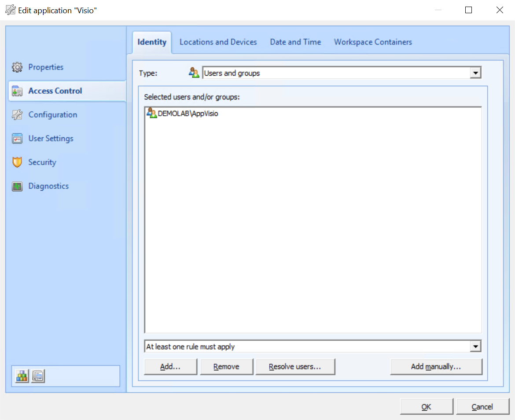Switch to Locations and Devices tab
Screen dimensions: 515x420
(218, 42)
